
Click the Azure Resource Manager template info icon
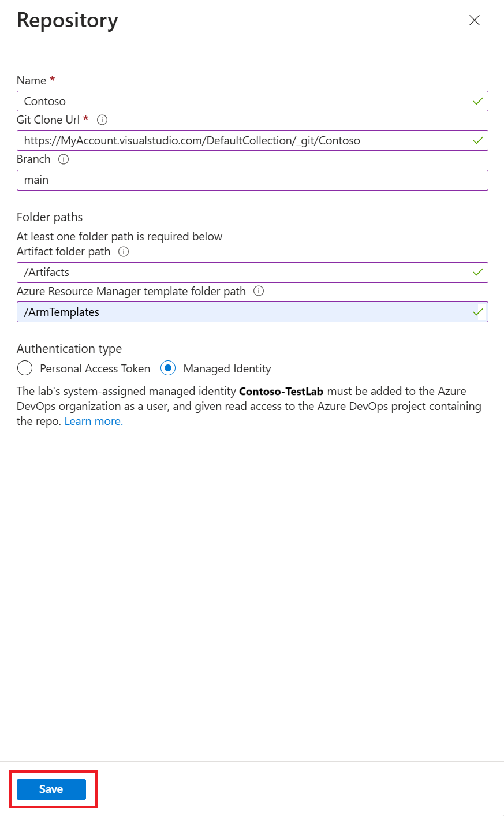click(259, 291)
